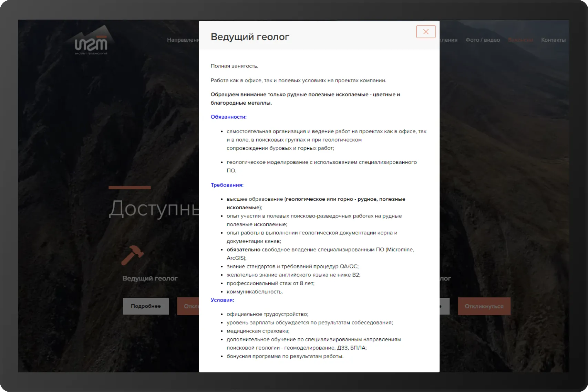
Task: Click the institute logo in header
Action: [91, 43]
